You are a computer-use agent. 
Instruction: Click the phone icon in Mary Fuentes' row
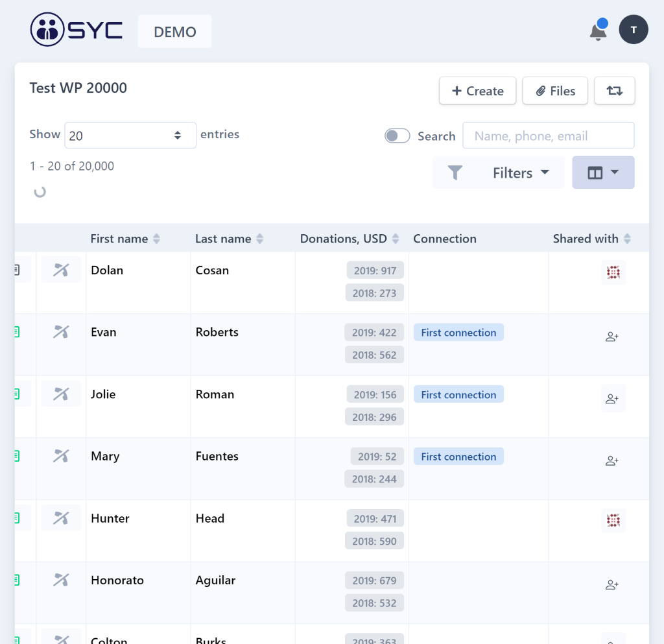61,456
